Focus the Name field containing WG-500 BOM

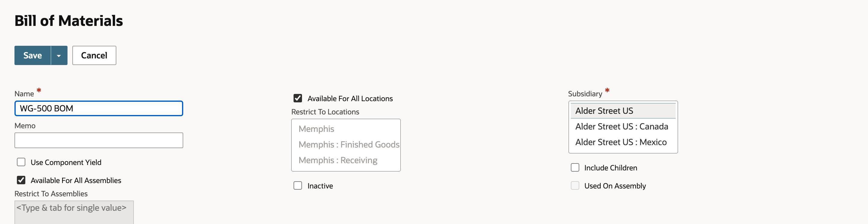[x=99, y=108]
